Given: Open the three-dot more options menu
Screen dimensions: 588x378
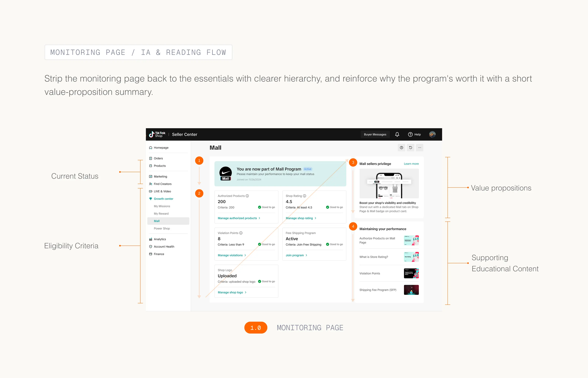Looking at the screenshot, I should [x=420, y=147].
